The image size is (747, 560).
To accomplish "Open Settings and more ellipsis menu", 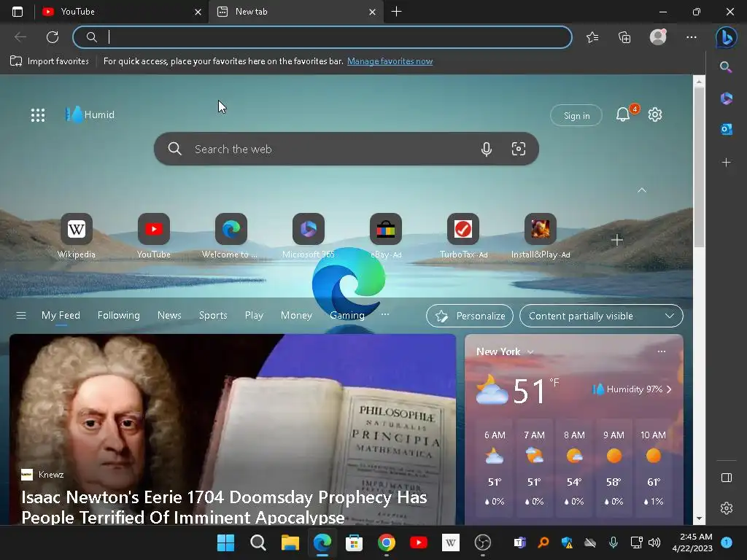I will point(692,37).
